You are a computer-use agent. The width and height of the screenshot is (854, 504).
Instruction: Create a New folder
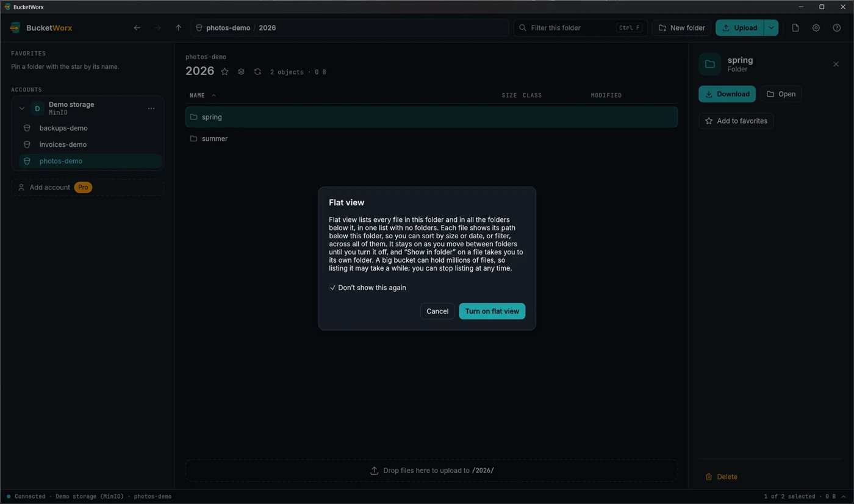click(681, 28)
